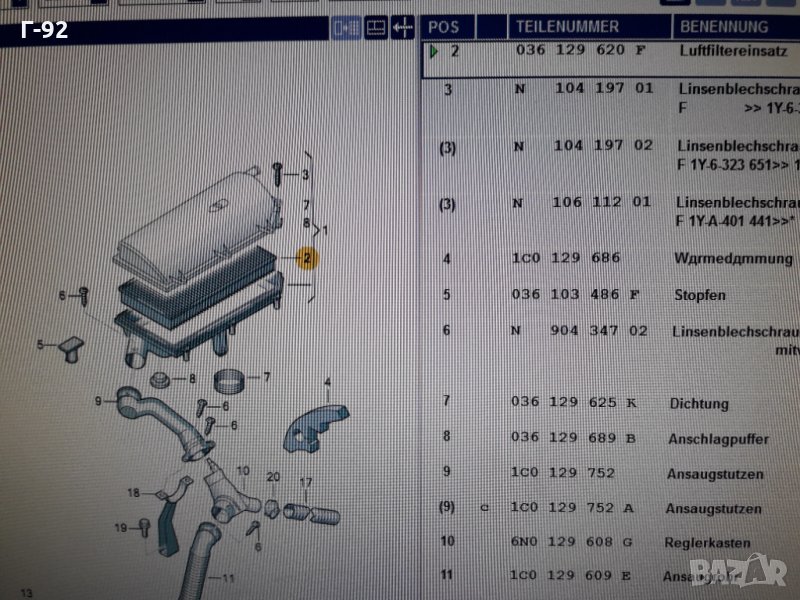Screen dimensions: 800x600
Task: Click the BENENNUNG column header
Action: coord(725,27)
